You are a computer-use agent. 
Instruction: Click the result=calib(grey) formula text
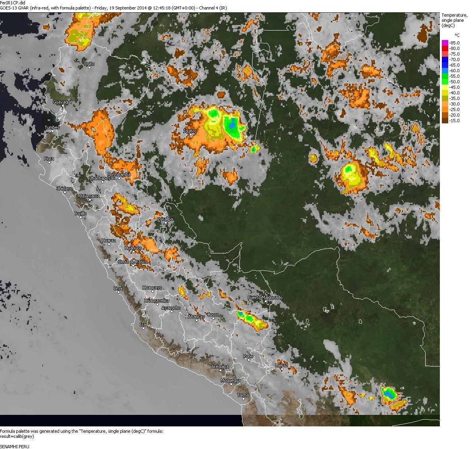(x=17, y=436)
